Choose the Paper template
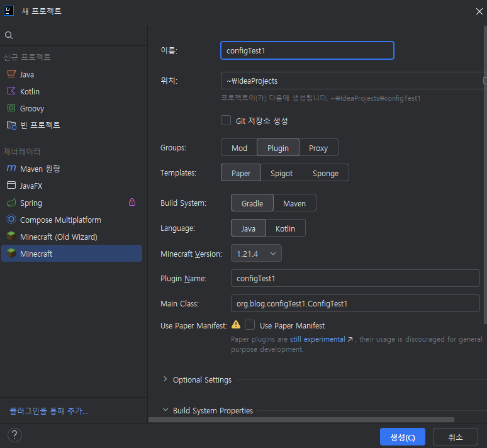This screenshot has height=448, width=487. tap(241, 173)
